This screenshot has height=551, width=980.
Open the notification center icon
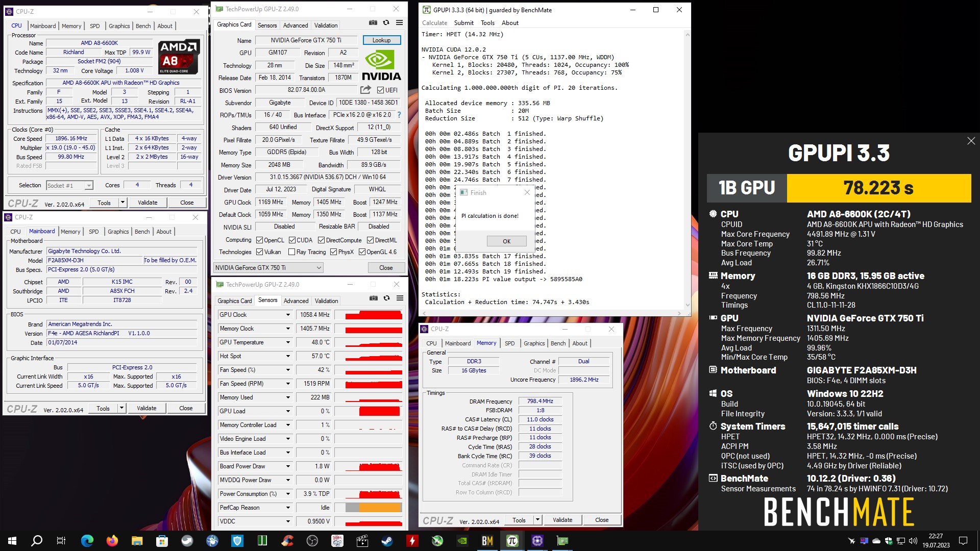click(x=963, y=541)
